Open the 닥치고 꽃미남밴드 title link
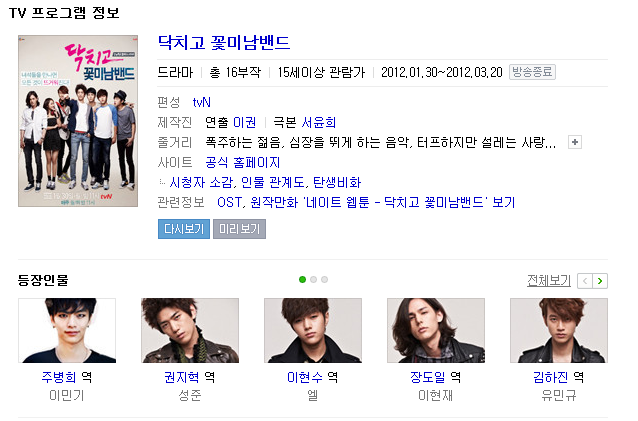 click(x=224, y=42)
